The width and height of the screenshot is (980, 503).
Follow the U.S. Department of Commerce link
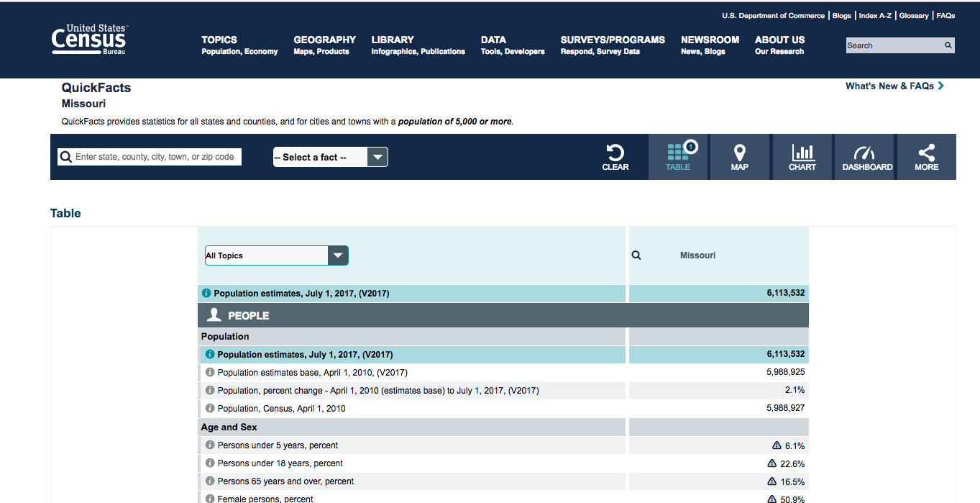[x=773, y=16]
